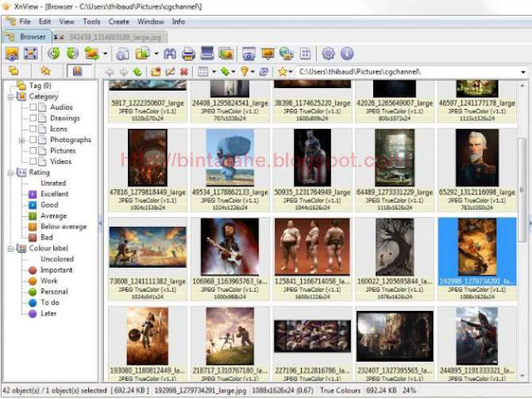Select the Unrated filter
This screenshot has width=532, height=399.
click(x=53, y=183)
